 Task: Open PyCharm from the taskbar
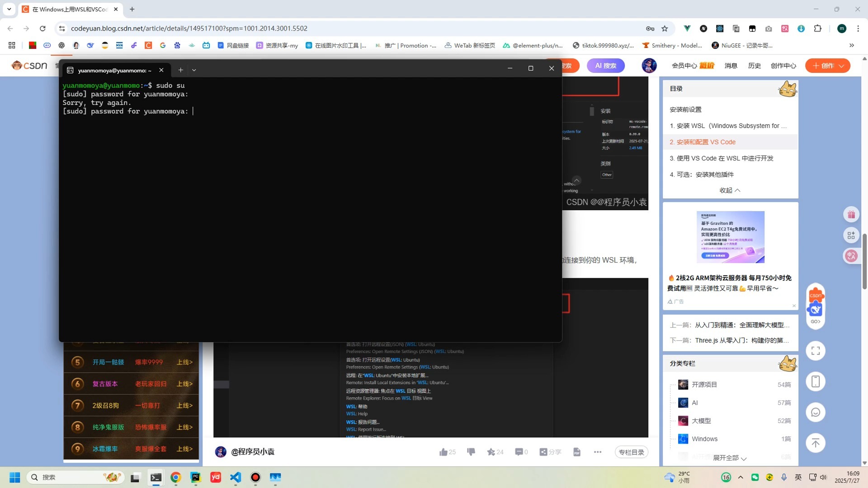pos(195,477)
